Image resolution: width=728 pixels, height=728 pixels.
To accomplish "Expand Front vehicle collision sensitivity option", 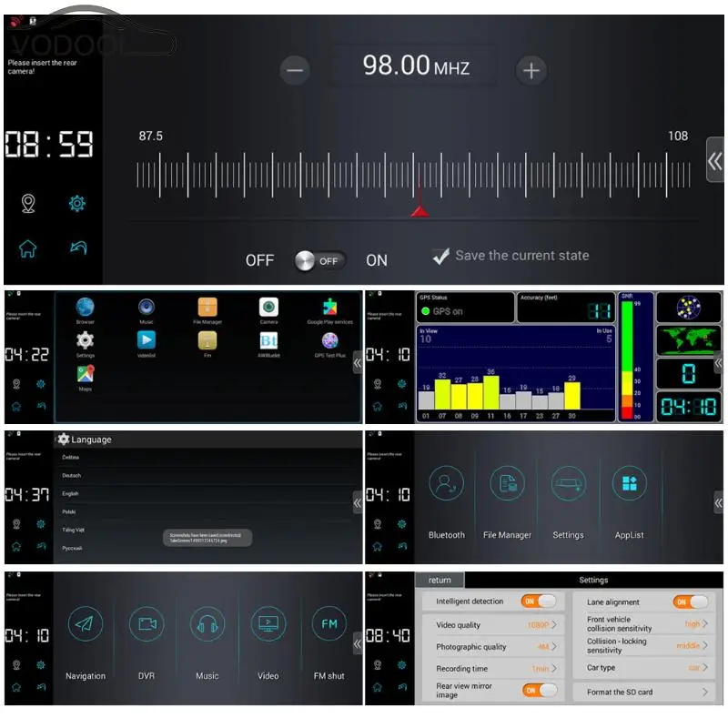I will [645, 624].
